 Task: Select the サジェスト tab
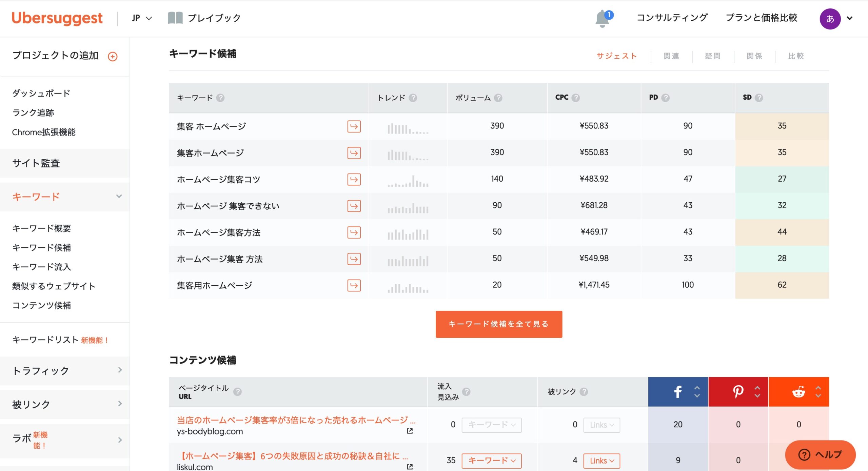(x=617, y=56)
